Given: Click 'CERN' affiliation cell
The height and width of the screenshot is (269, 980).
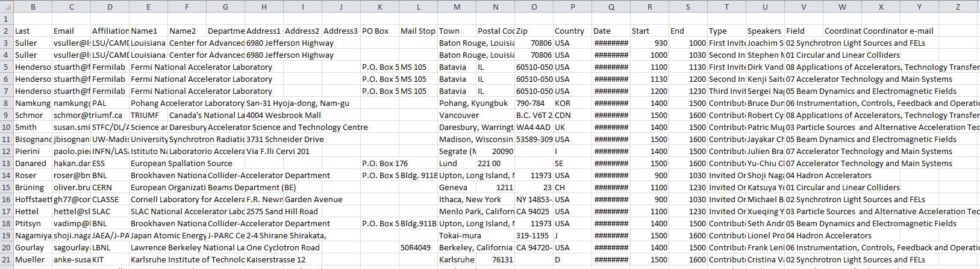Looking at the screenshot, I should 110,187.
